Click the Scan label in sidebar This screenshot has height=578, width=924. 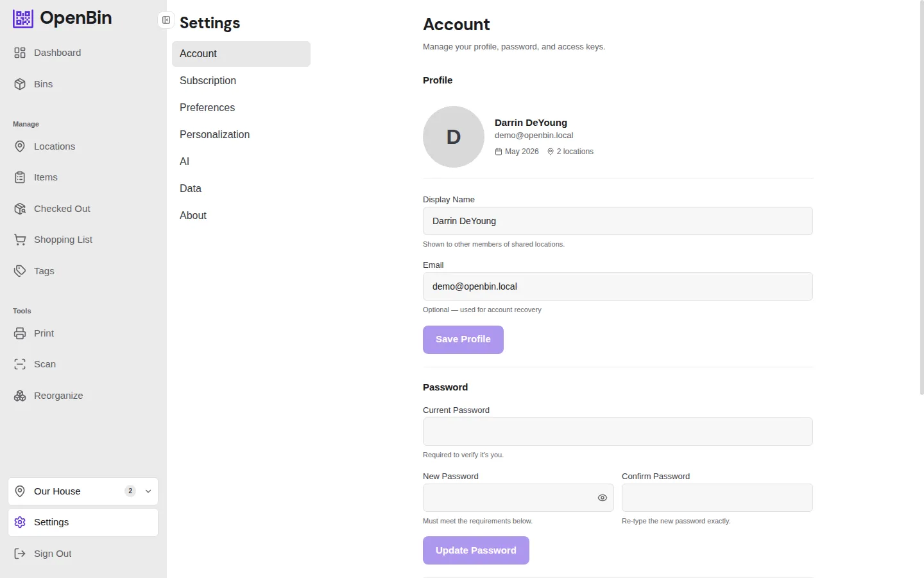pyautogui.click(x=45, y=364)
